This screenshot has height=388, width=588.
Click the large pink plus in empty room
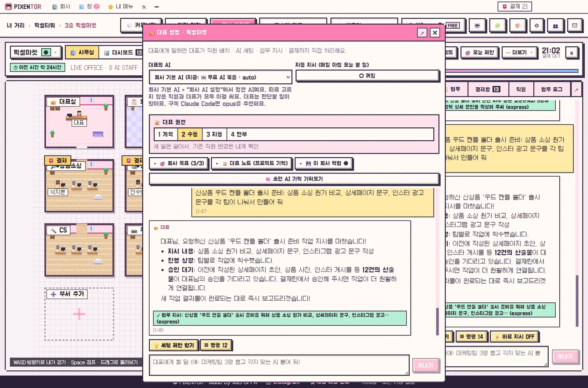[79, 314]
